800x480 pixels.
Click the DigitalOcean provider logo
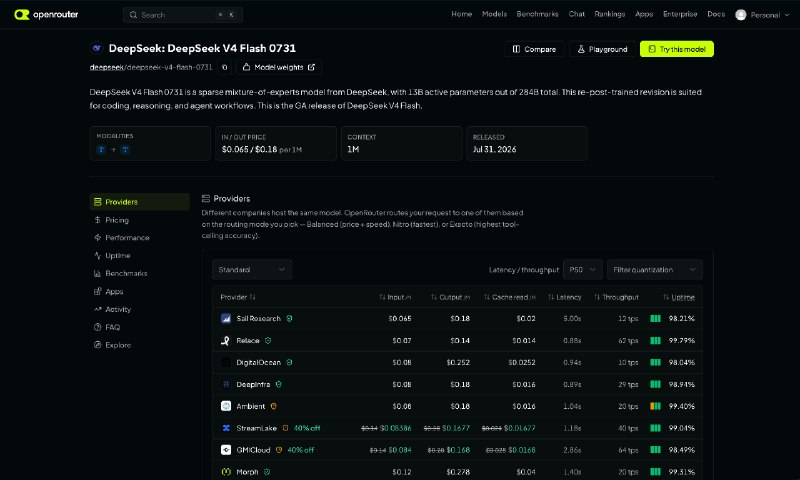point(226,362)
